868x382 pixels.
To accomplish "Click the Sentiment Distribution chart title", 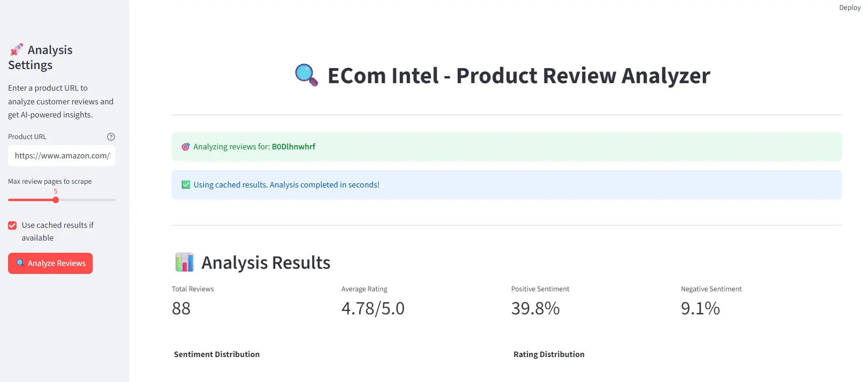I will click(216, 354).
